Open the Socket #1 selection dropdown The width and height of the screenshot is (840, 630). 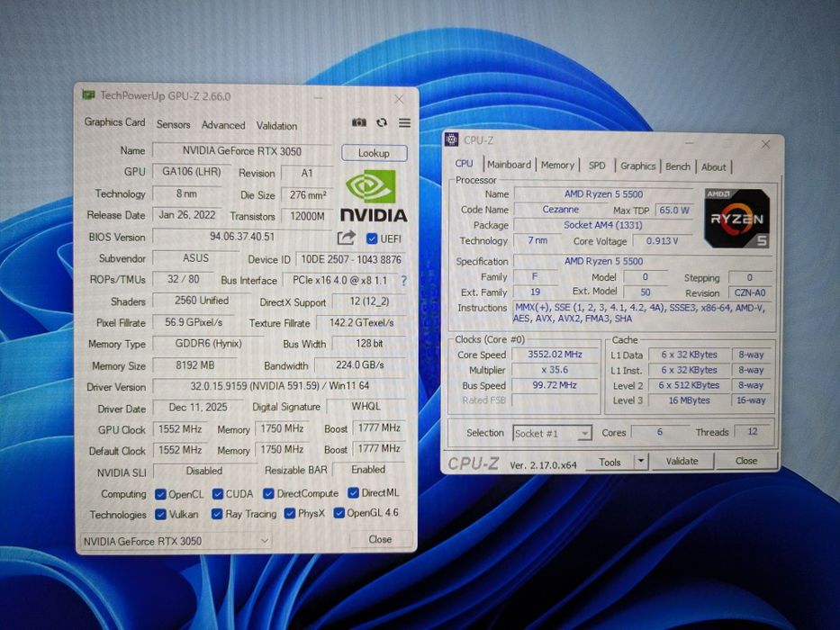click(x=552, y=433)
